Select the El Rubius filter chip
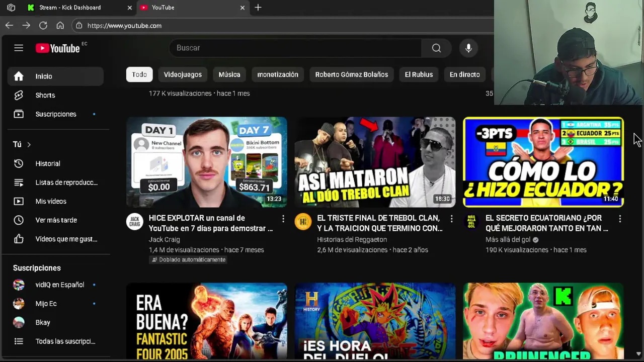Screen dimensions: 644x362 pos(419,74)
